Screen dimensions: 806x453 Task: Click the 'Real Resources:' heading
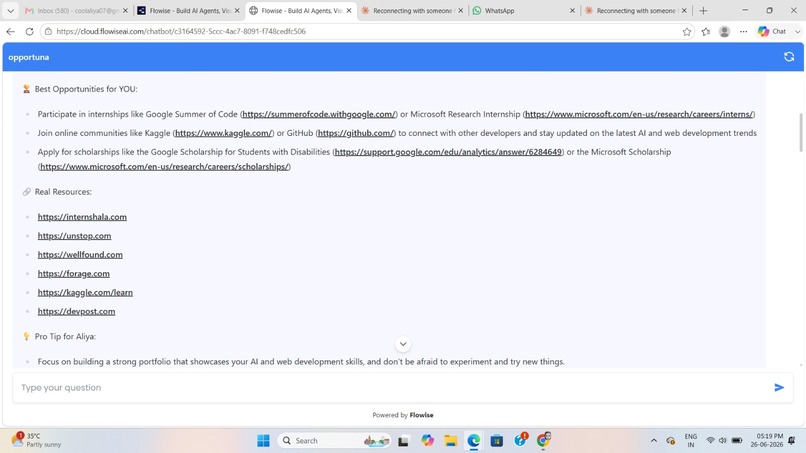point(63,192)
